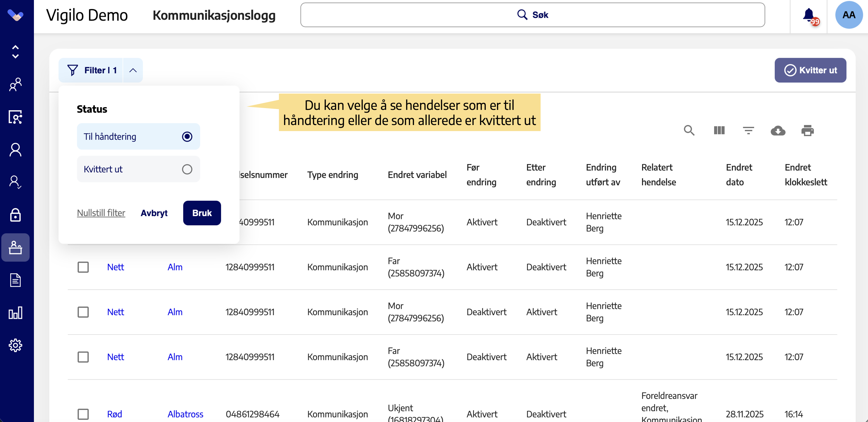Open the Albatross link

[185, 414]
